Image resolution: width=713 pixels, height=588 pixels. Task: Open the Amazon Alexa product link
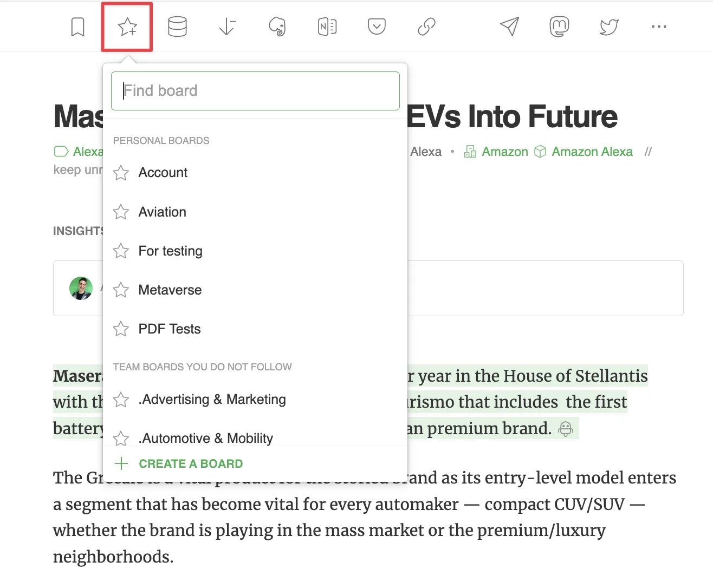[x=592, y=152]
